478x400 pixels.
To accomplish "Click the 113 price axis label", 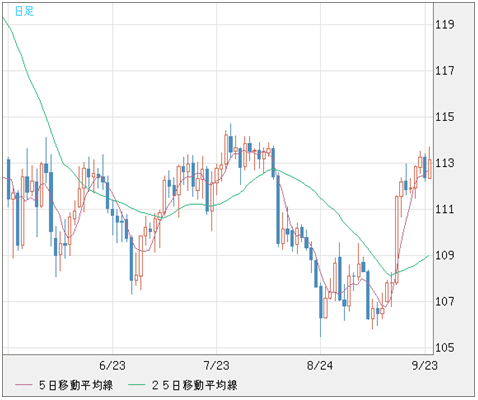I will pos(445,163).
